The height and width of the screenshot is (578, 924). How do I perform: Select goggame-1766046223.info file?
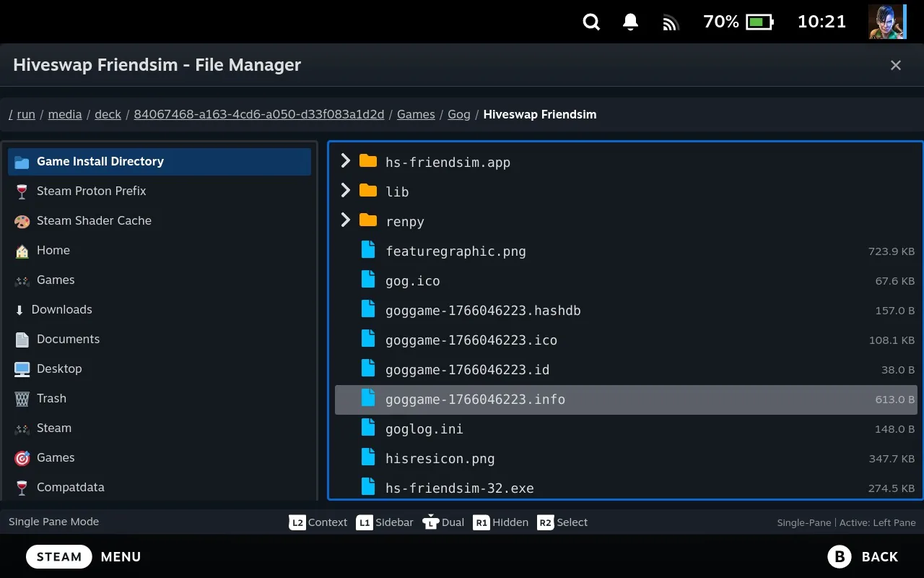point(626,400)
